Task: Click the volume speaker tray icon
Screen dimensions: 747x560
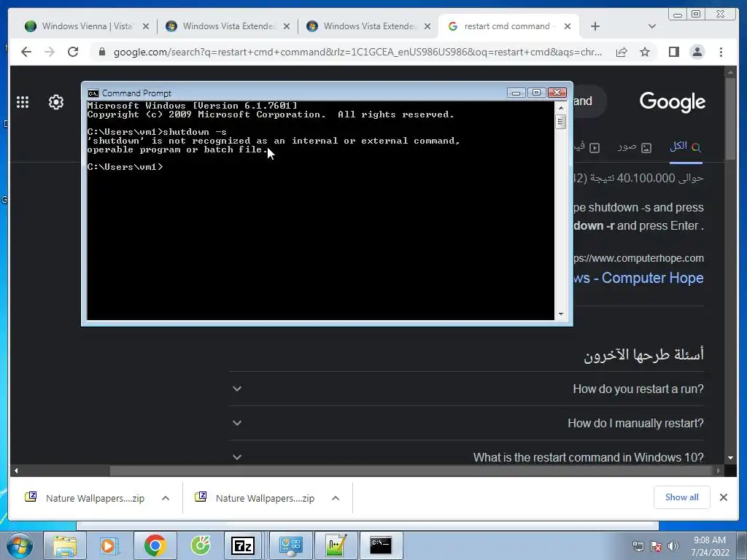Action: (673, 546)
